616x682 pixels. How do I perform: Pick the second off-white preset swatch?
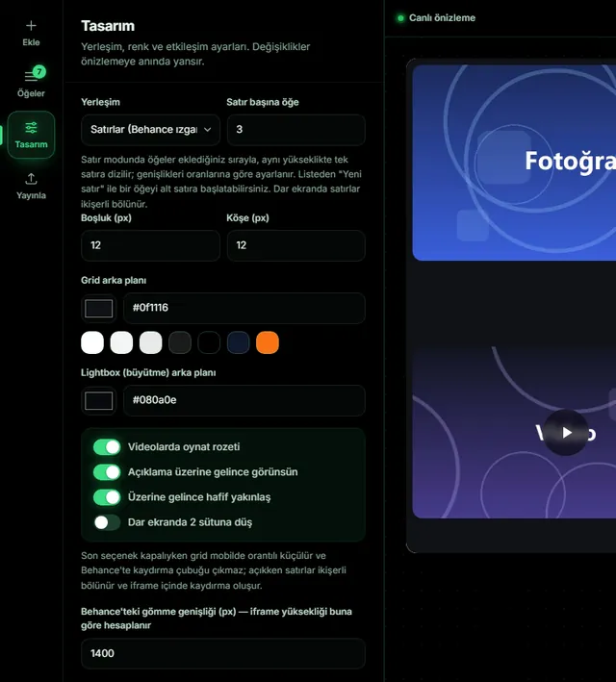121,342
